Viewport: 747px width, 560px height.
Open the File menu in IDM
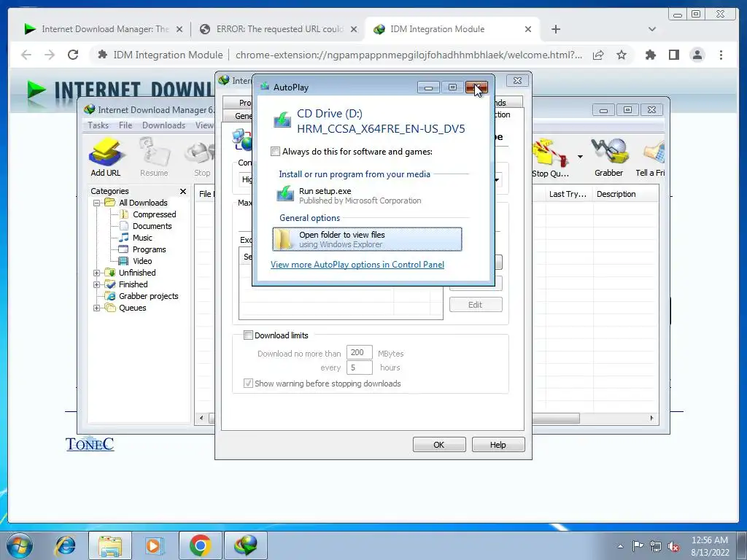pos(125,125)
